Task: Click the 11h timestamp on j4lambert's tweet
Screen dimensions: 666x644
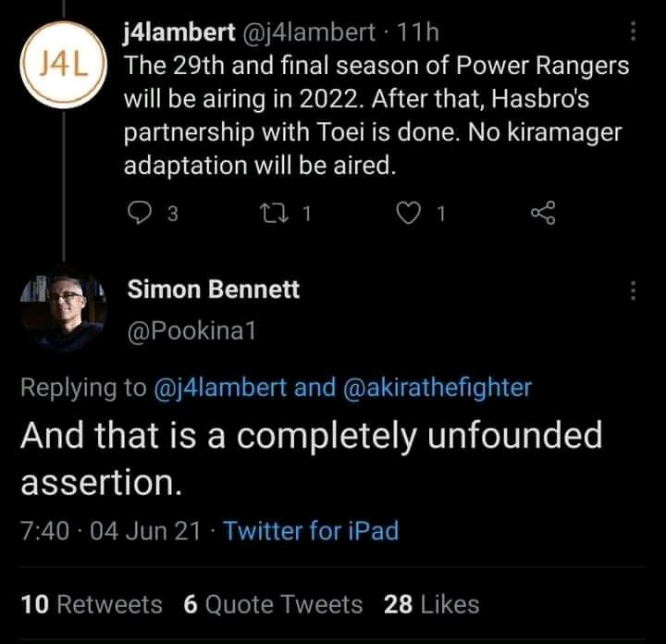Action: point(414,32)
